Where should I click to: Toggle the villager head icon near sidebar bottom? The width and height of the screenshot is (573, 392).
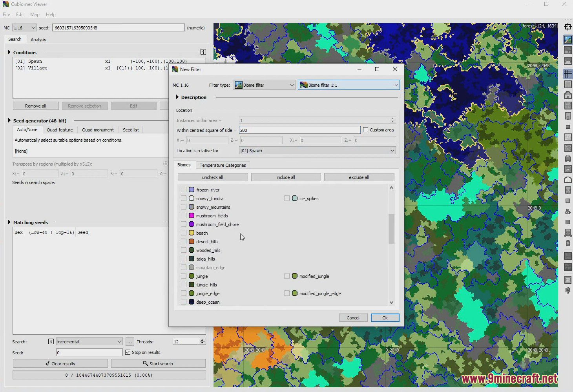point(568,279)
